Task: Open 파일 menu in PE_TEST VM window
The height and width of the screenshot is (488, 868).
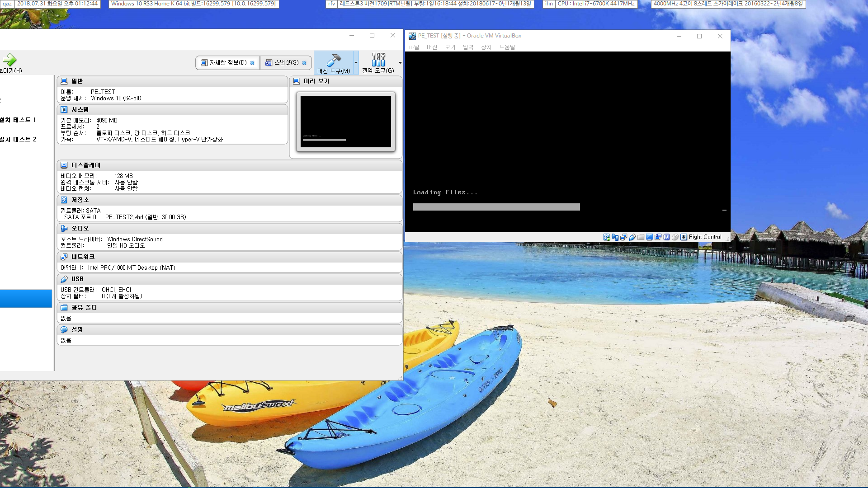Action: tap(414, 47)
